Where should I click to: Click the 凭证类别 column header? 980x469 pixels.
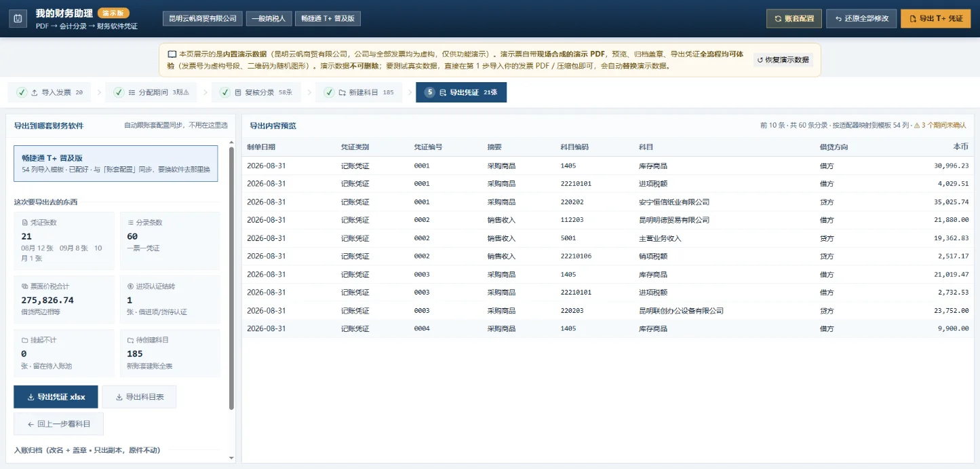click(x=355, y=147)
